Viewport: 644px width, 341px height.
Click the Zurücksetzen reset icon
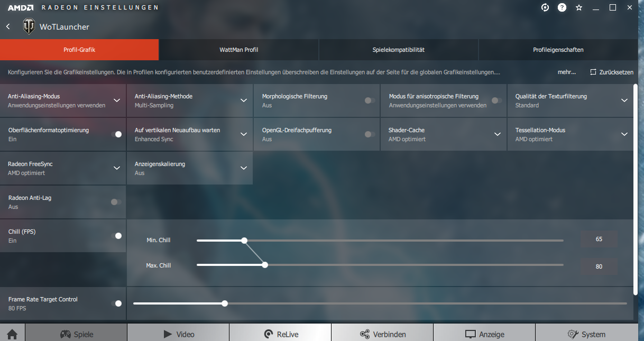tap(593, 72)
